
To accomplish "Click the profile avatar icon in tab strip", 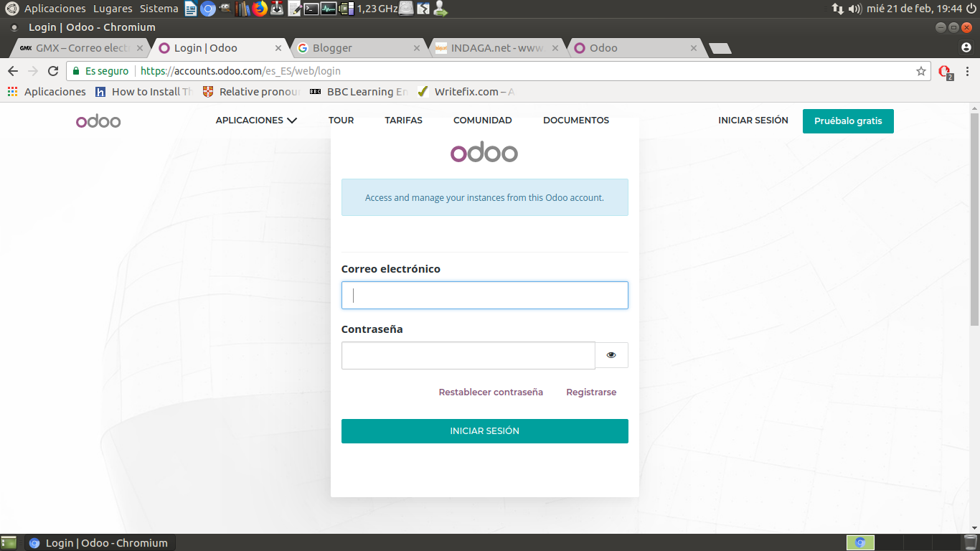I will (966, 47).
